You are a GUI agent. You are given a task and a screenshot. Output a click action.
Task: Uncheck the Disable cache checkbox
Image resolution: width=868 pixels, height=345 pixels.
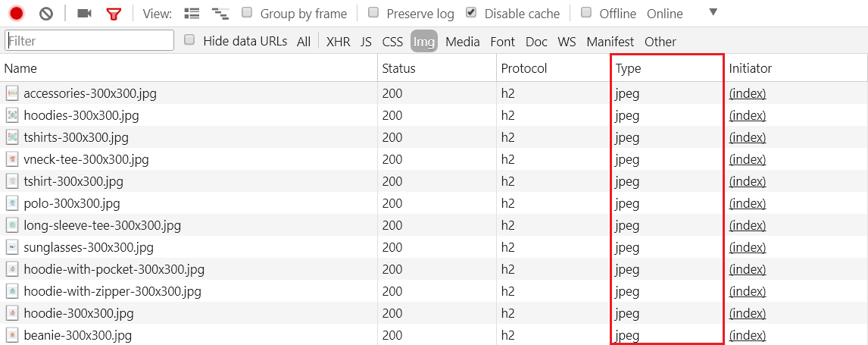tap(471, 12)
